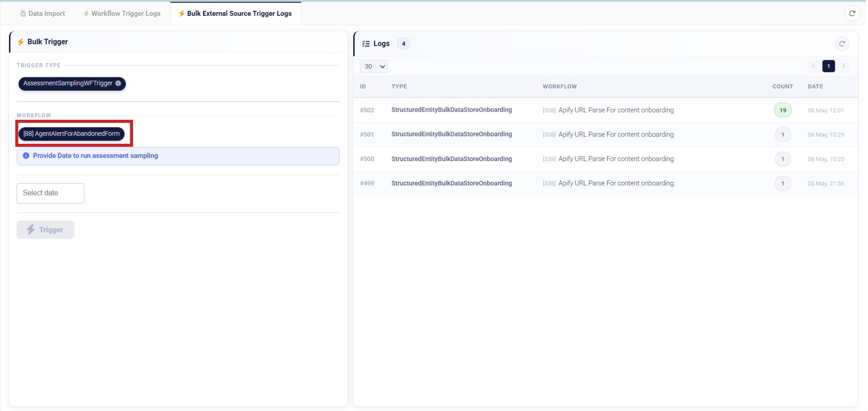This screenshot has width=868, height=411.
Task: Click Provide Date to run assessment sampling
Action: [x=95, y=156]
